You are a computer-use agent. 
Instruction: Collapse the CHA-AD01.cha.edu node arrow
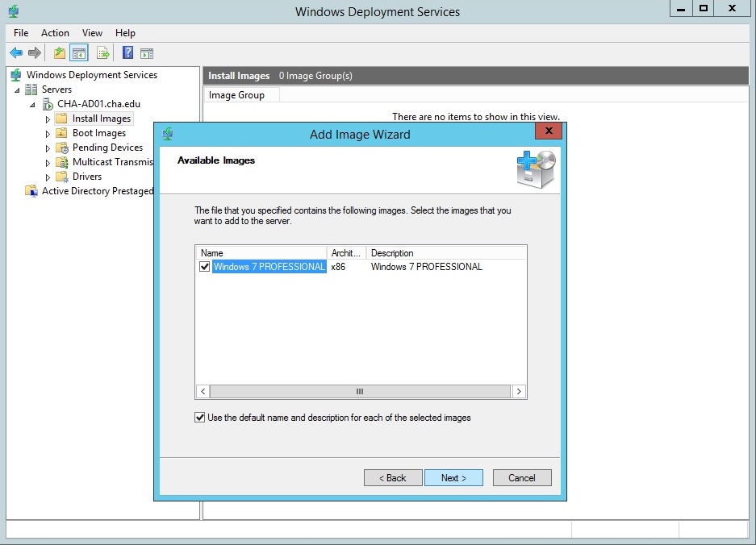(33, 105)
